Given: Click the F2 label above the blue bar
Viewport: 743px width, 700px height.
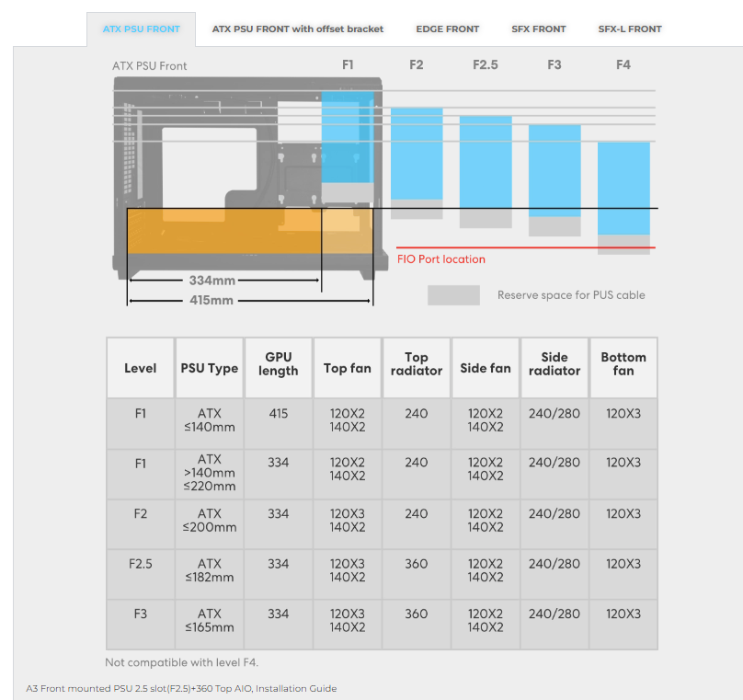Looking at the screenshot, I should coord(417,65).
